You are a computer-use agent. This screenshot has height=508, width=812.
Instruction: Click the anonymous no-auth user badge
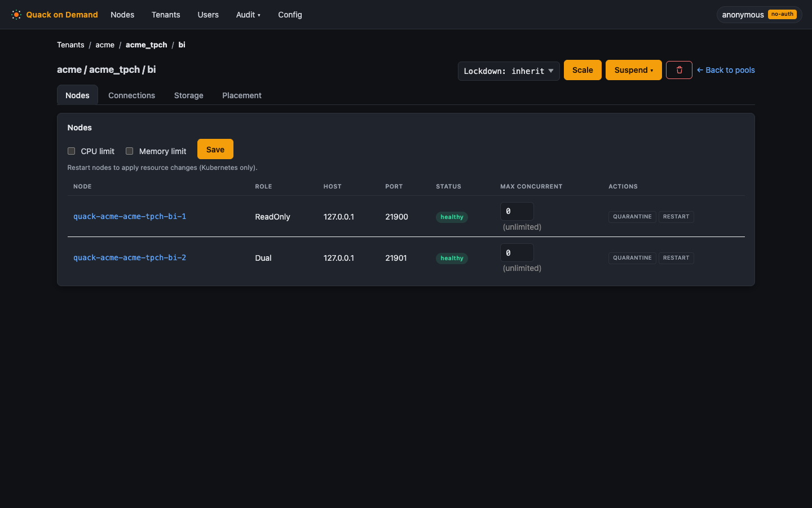pos(759,15)
